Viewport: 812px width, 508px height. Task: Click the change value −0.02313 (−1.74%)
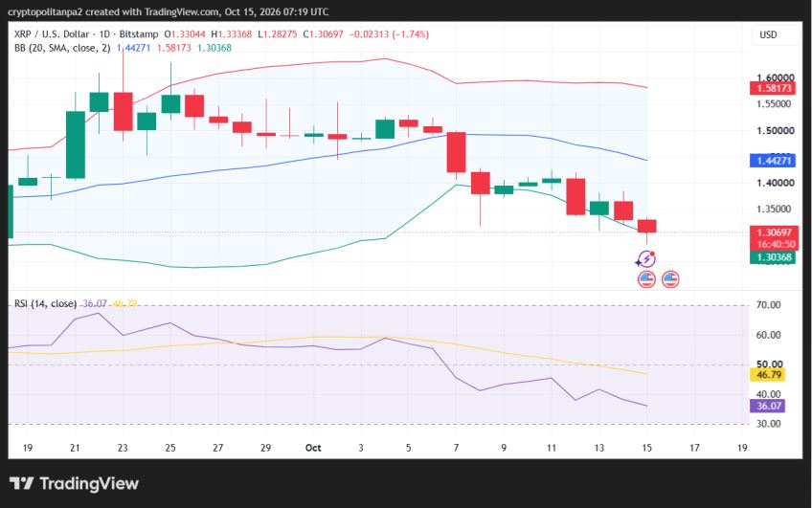click(390, 34)
